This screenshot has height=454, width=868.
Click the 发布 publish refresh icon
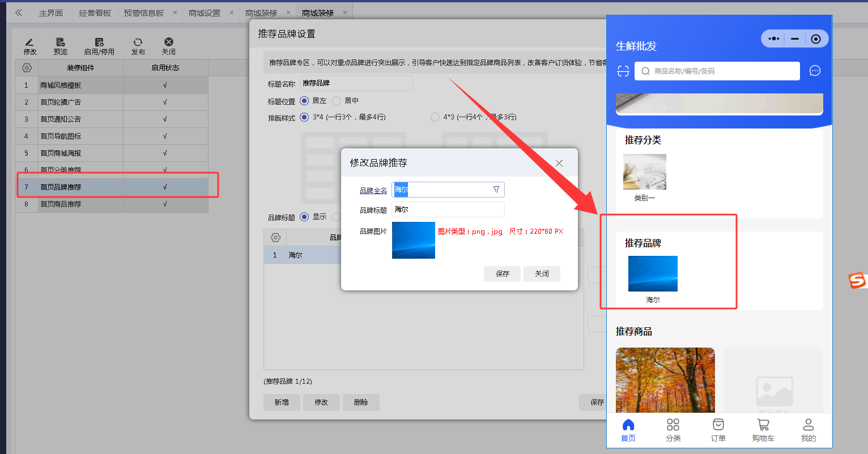(x=138, y=42)
